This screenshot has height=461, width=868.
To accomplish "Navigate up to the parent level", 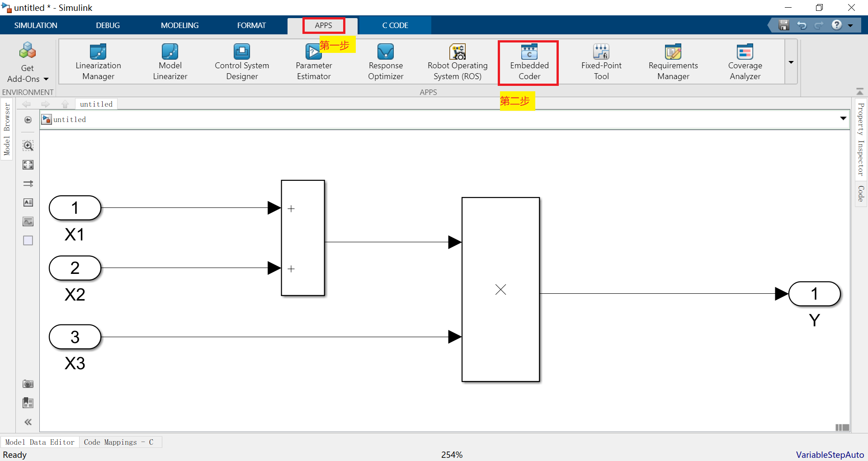I will 65,104.
